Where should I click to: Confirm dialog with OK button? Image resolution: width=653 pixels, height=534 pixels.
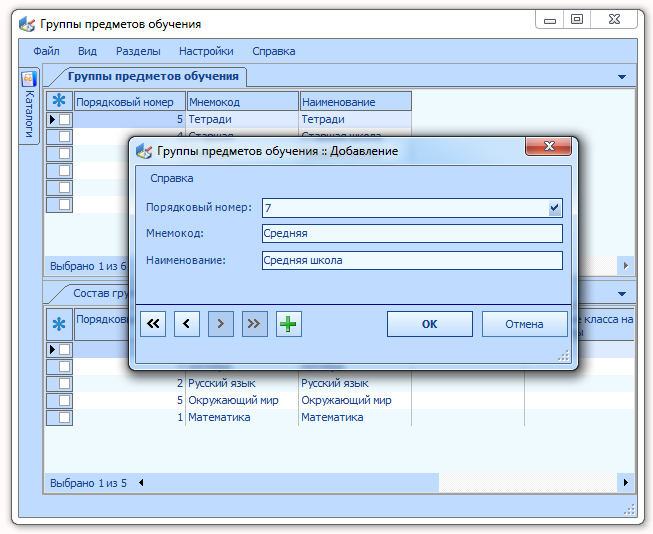coord(429,324)
